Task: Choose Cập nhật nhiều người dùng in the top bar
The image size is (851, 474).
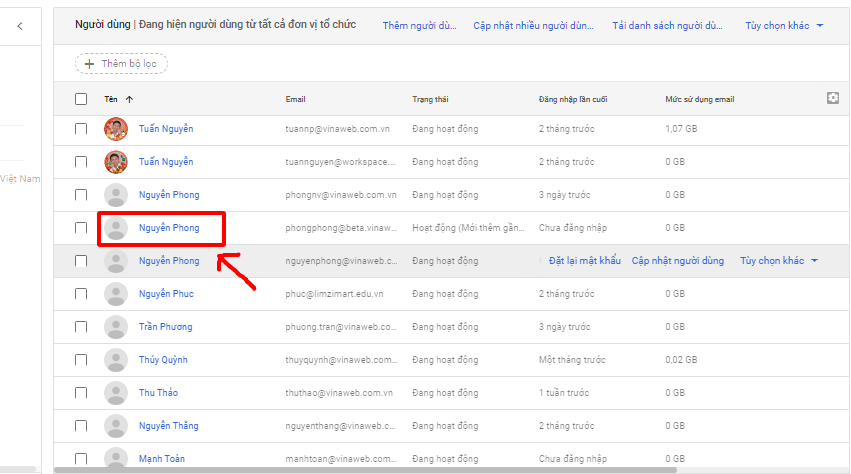Action: [534, 26]
